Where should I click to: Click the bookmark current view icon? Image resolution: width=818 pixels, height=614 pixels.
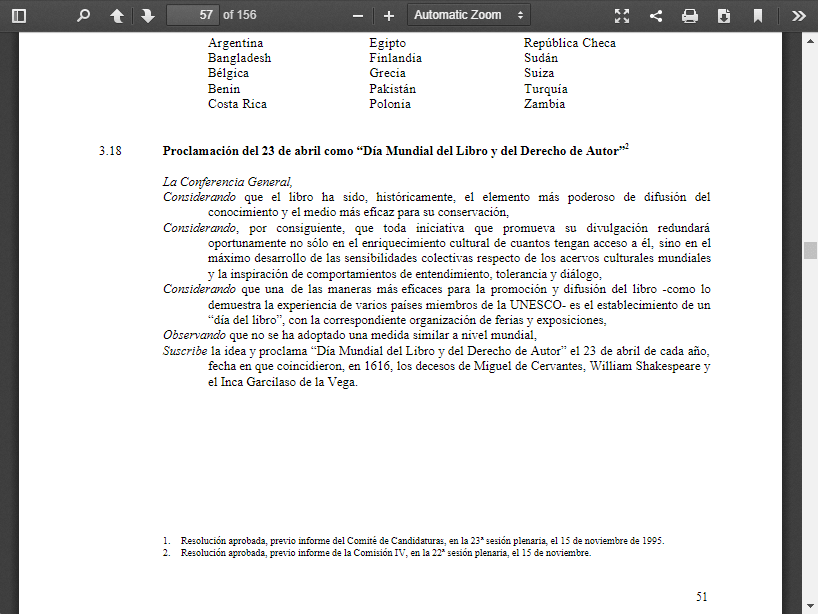click(757, 16)
